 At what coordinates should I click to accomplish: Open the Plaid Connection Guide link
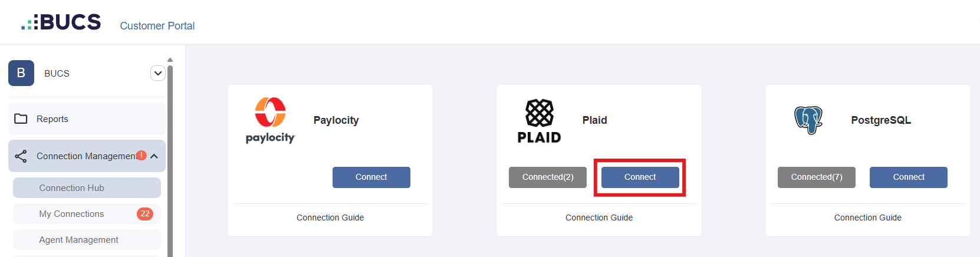[599, 218]
